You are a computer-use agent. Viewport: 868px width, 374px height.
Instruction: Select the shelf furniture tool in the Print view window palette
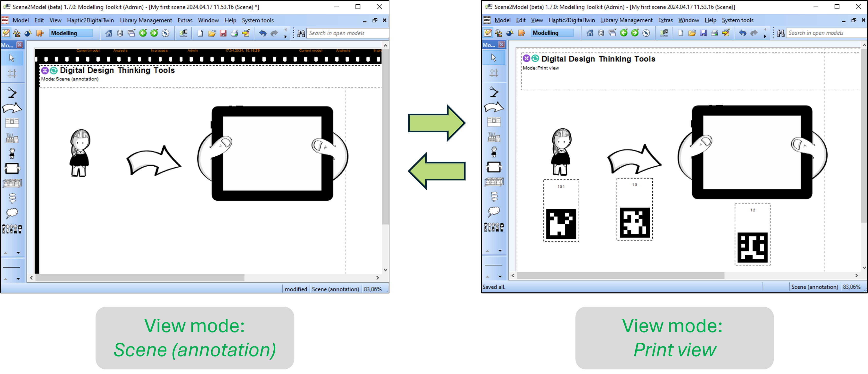(x=494, y=182)
